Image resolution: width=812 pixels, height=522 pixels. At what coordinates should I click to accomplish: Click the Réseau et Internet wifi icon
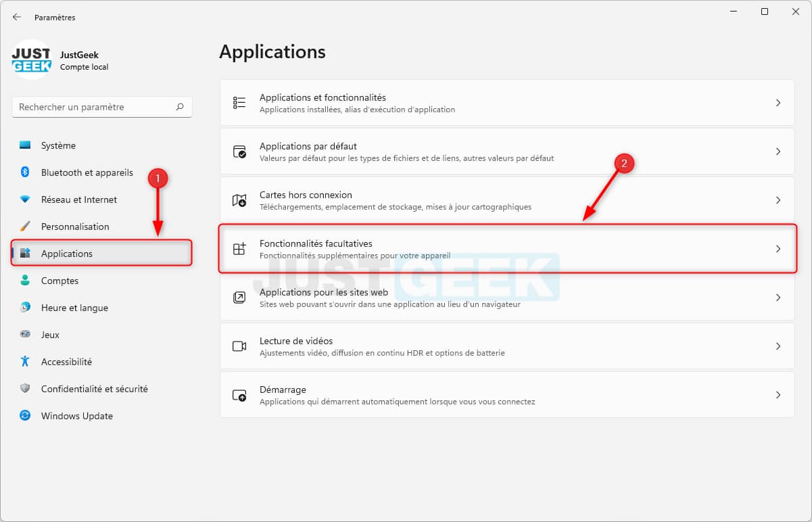point(25,199)
